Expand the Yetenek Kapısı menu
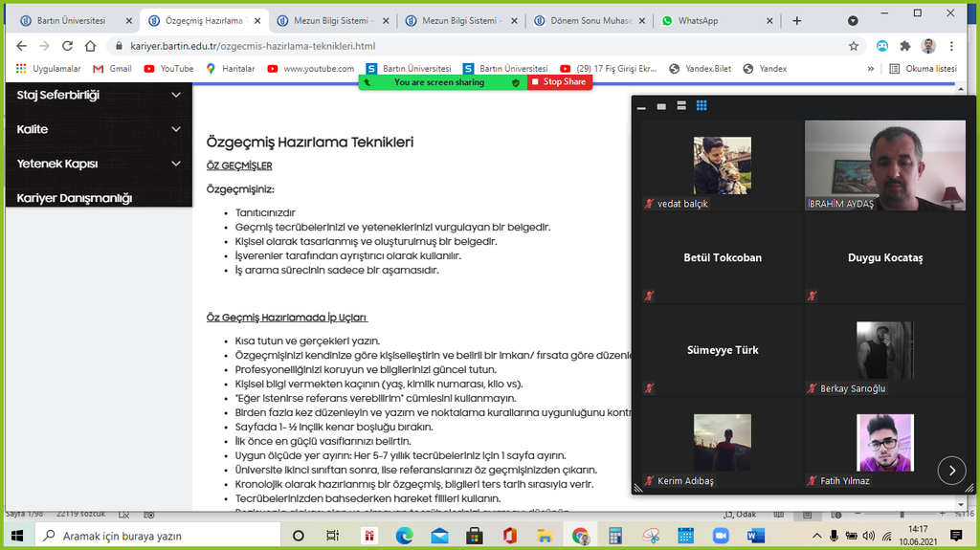Viewport: 980px width, 550px height. 175,164
